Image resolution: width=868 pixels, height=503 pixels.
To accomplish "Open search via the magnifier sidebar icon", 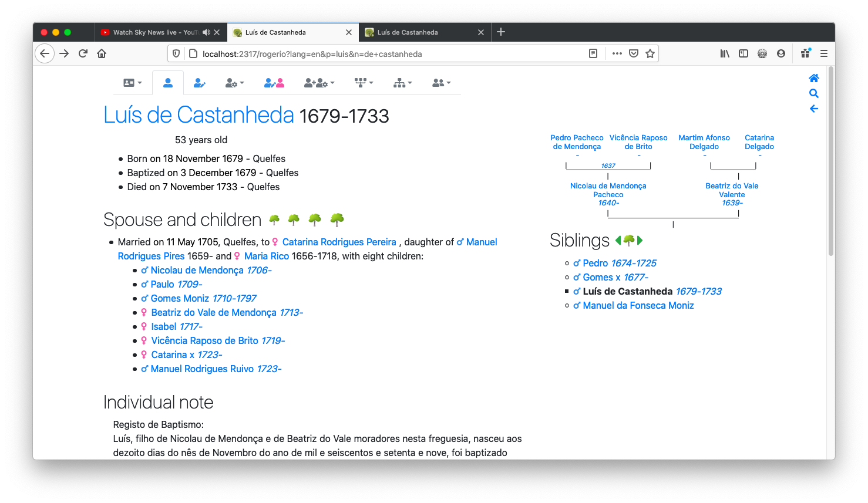I will click(813, 93).
